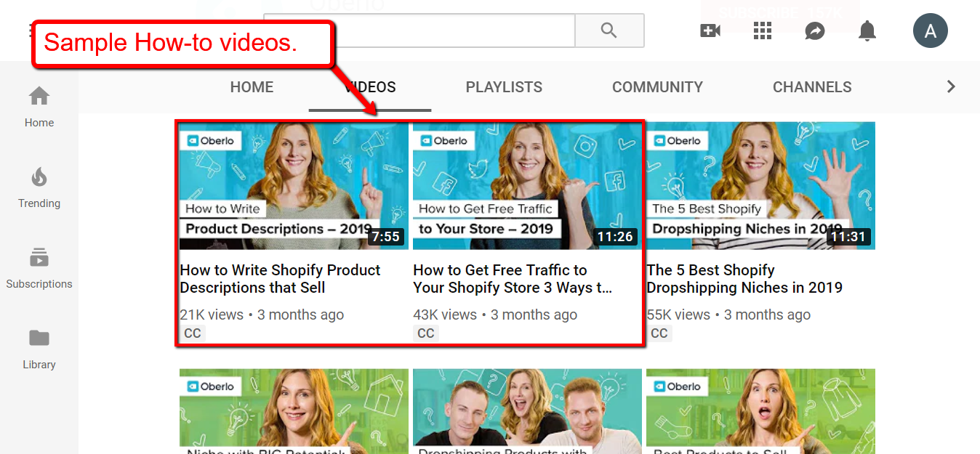980x454 pixels.
Task: Show more channel tabs with right chevron
Action: (x=951, y=86)
